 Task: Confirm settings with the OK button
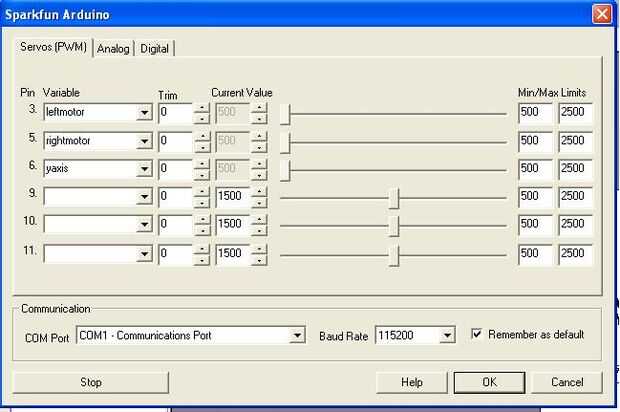[x=490, y=382]
